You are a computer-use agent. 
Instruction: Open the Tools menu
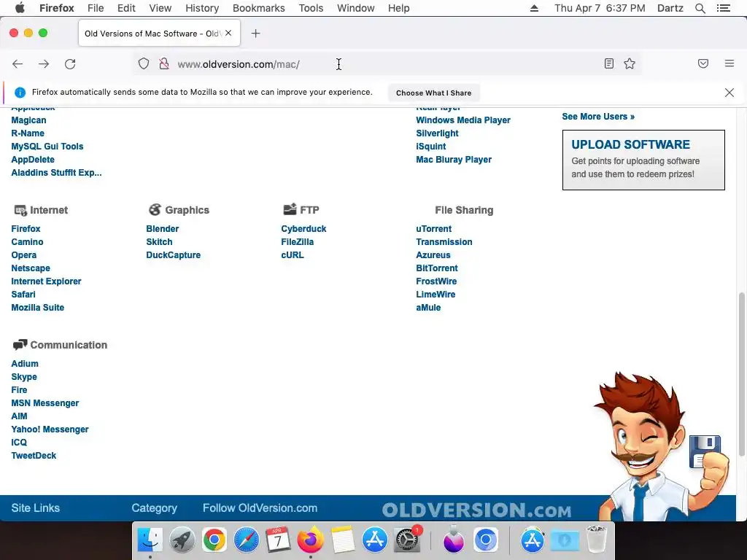pyautogui.click(x=311, y=8)
